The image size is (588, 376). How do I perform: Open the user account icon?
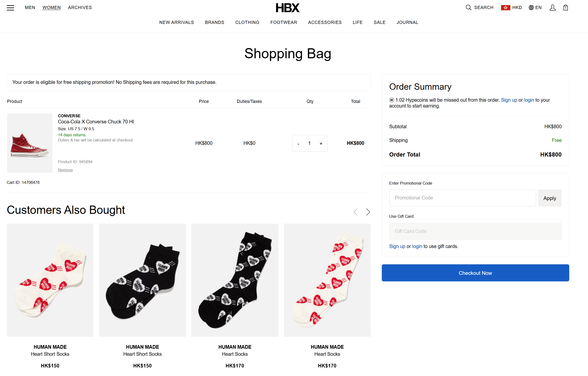click(552, 8)
